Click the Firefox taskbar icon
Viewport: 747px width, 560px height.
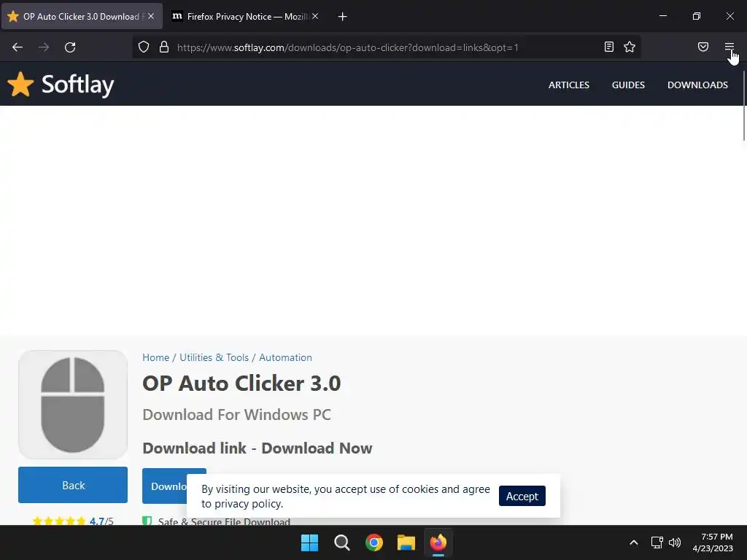coord(438,542)
